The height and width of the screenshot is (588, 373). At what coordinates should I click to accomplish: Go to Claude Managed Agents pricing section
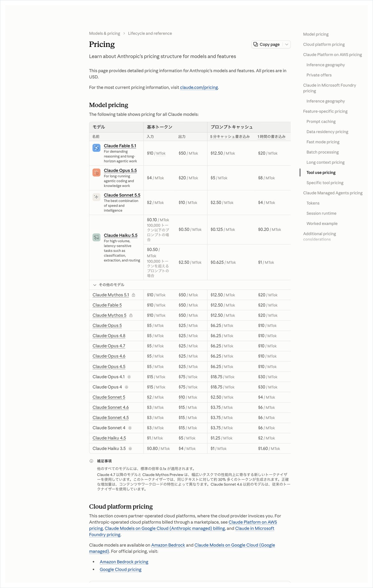tap(333, 193)
